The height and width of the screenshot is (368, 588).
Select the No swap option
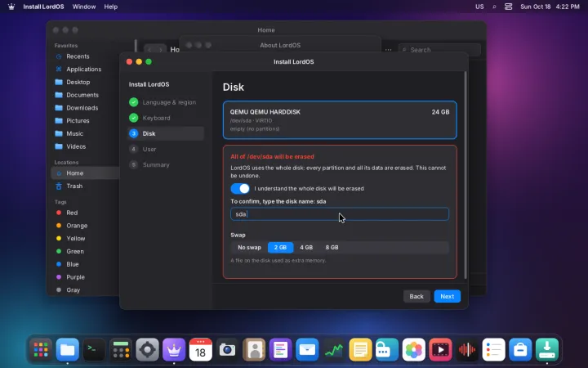pos(249,248)
